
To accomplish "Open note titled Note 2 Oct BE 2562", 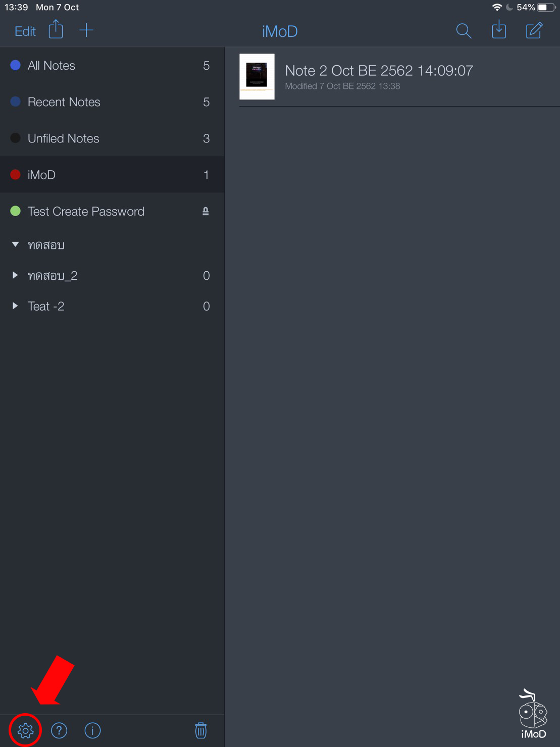I will [379, 71].
